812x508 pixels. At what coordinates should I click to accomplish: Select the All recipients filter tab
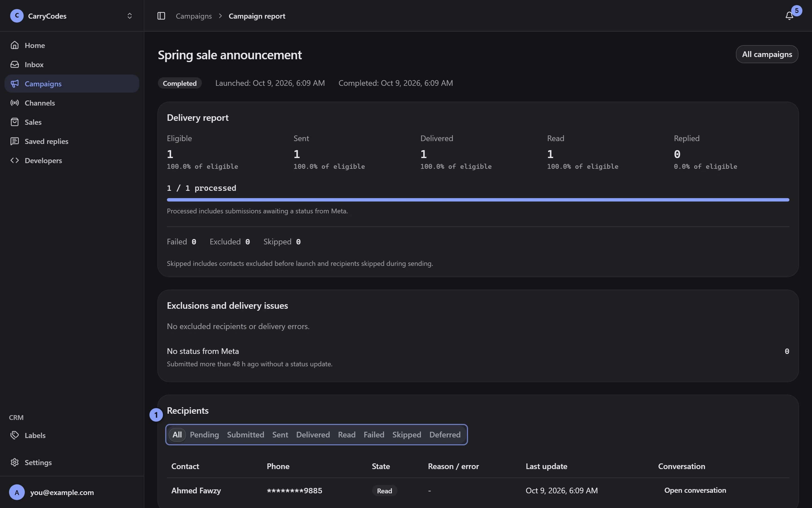tap(177, 434)
